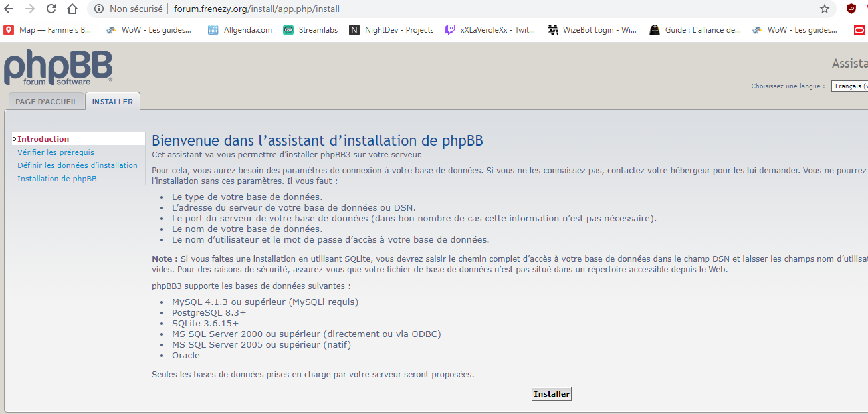Image resolution: width=868 pixels, height=414 pixels.
Task: Click the L'adresse du serveur item
Action: pos(294,207)
